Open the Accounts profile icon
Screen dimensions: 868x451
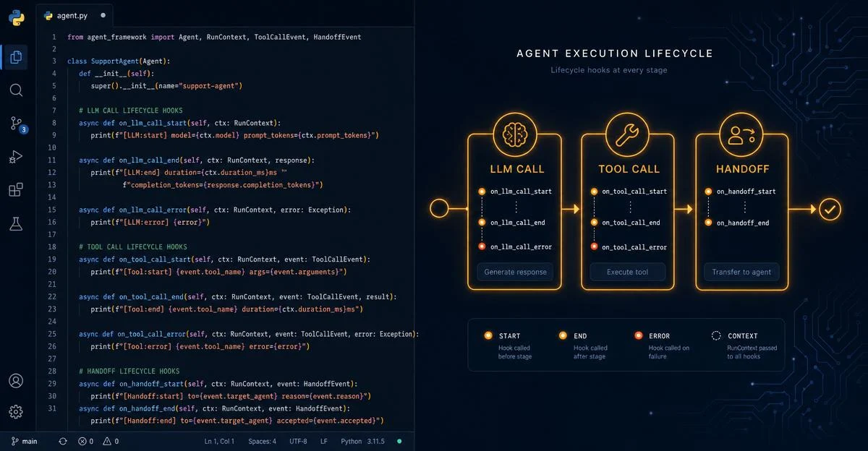click(x=16, y=381)
